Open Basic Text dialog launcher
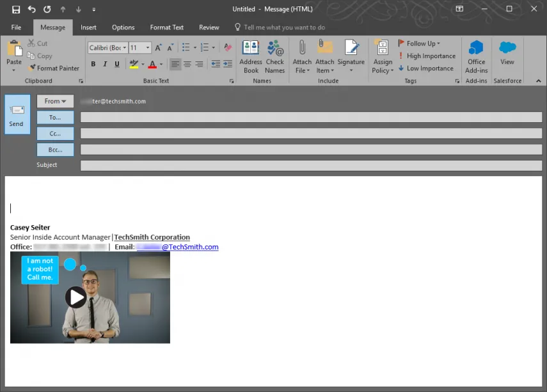Screen dimensions: 547x392 [232, 81]
